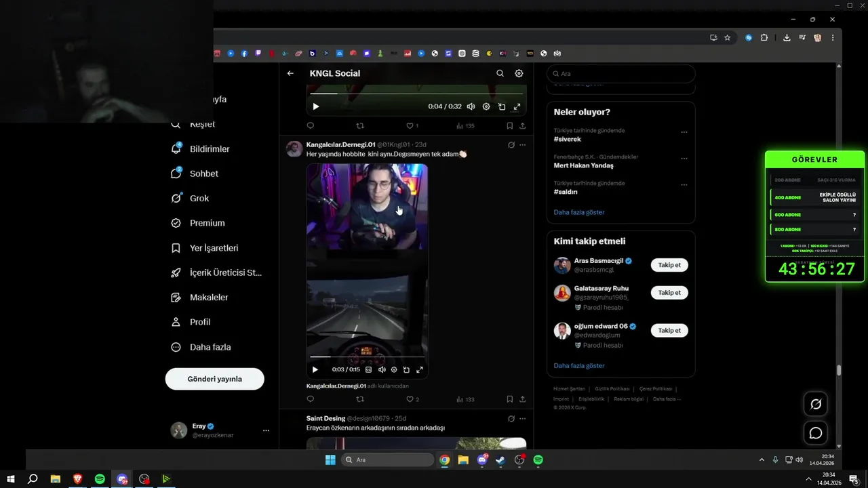Mute the 0:32 video volume
The height and width of the screenshot is (488, 868).
tap(471, 106)
